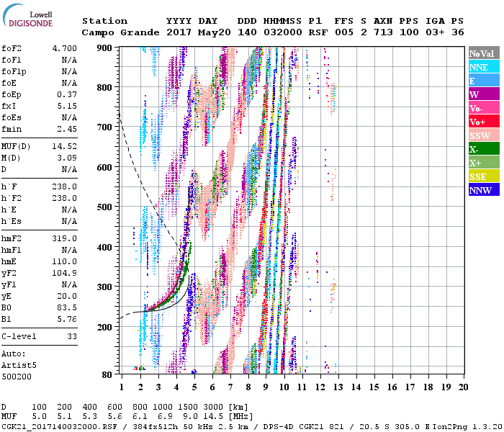504x432 pixels.
Task: Click the yE value 20.0
Action: 67,296
